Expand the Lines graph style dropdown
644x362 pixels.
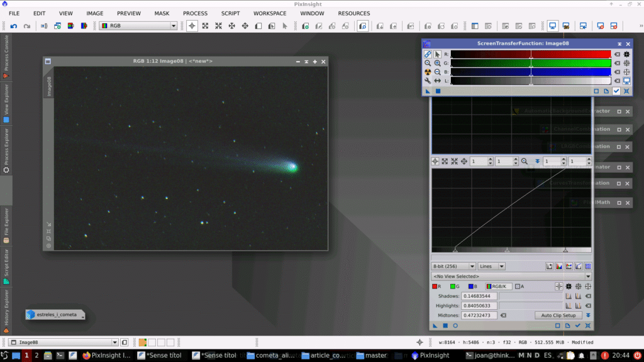[x=492, y=266]
